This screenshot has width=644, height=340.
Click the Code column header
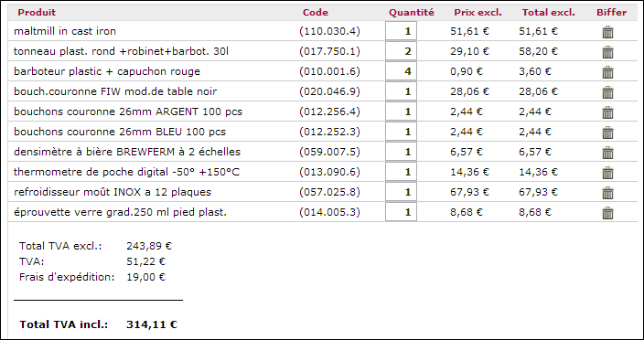(x=316, y=12)
